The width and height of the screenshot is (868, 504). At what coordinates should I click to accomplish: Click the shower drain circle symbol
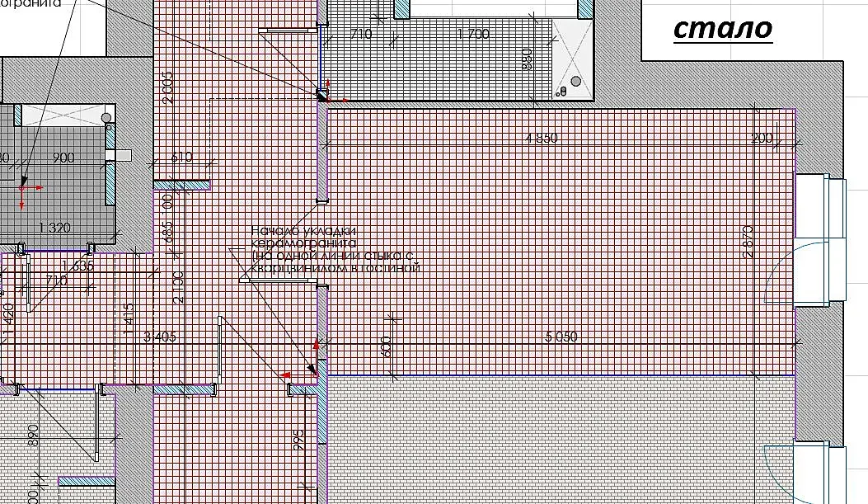[x=575, y=82]
